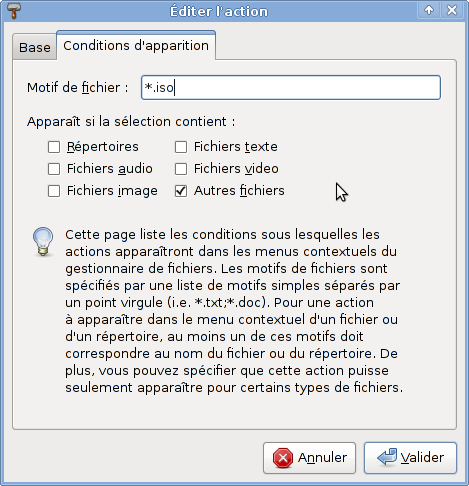This screenshot has height=486, width=469.
Task: Click the blue return arrow icon on Valider
Action: 387,457
